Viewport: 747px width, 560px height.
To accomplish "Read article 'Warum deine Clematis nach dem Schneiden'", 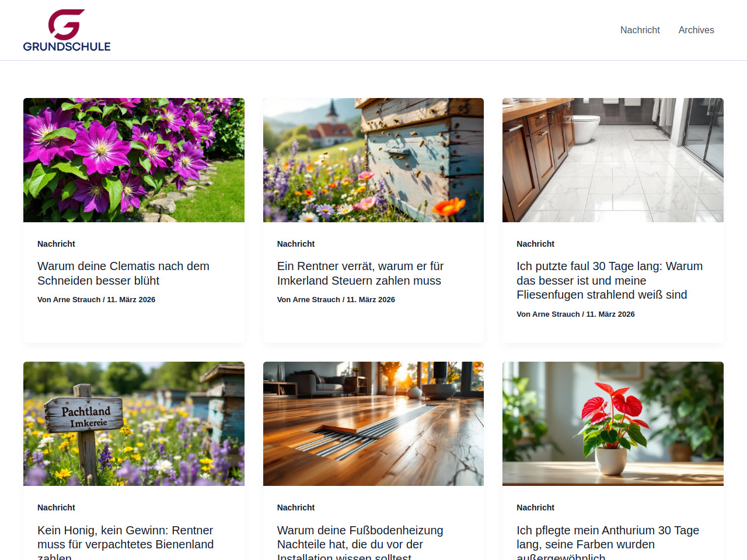I will point(123,273).
